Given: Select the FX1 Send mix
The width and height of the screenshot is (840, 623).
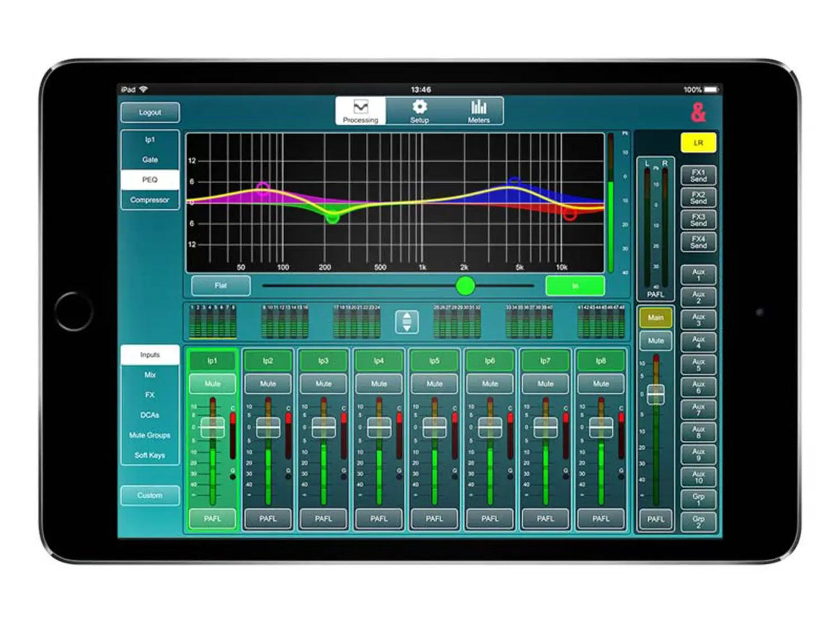Looking at the screenshot, I should point(698,176).
